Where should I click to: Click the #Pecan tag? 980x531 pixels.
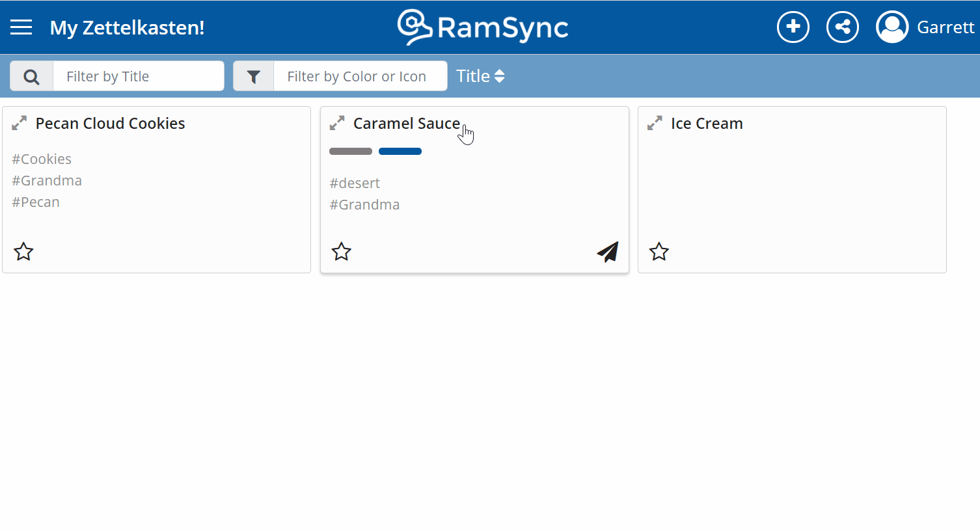point(36,202)
